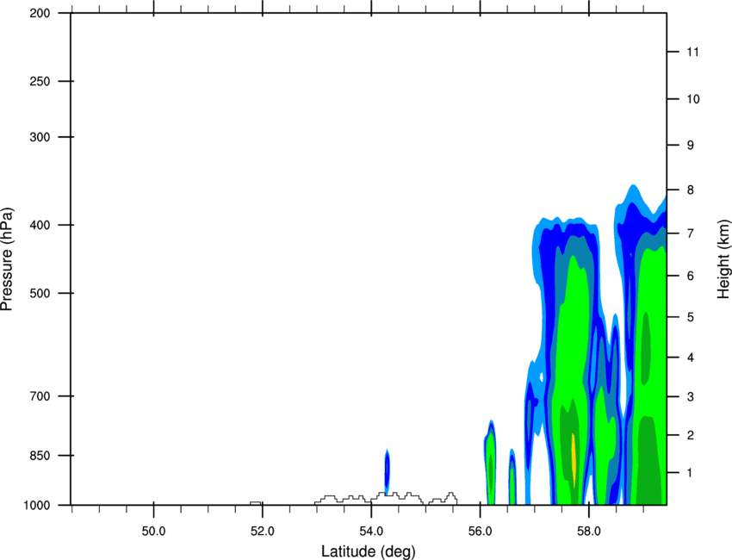Viewport: 732px width, 560px height.
Task: Click the 300 pressure tick label
Action: (x=40, y=137)
